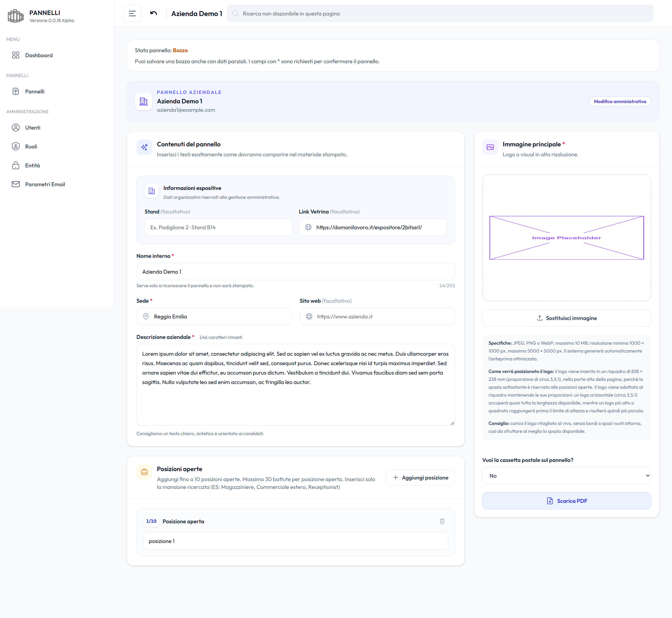Click the Pannello Aziendale building icon
Viewport: 672px width, 618px height.
[144, 101]
